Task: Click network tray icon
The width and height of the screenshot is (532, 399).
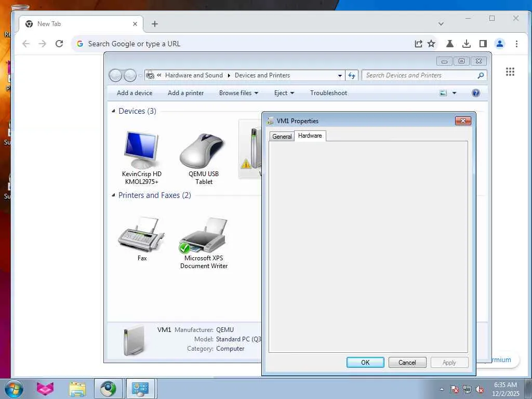Action: pyautogui.click(x=467, y=389)
